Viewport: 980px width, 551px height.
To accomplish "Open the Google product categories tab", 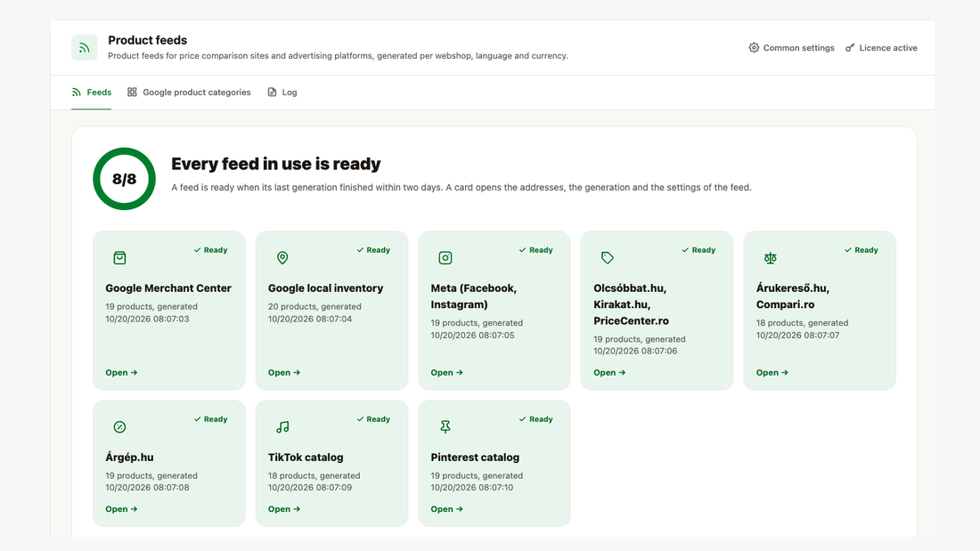I will [189, 92].
